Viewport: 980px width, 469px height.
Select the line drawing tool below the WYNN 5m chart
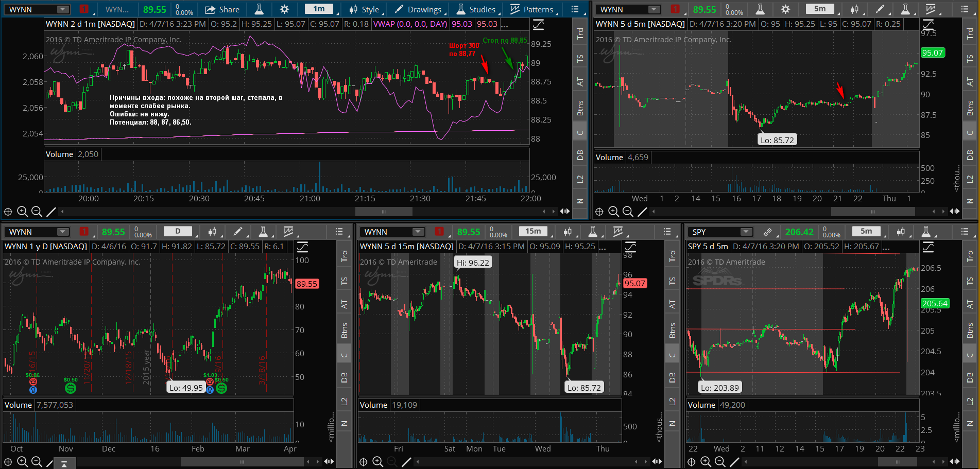pyautogui.click(x=642, y=212)
